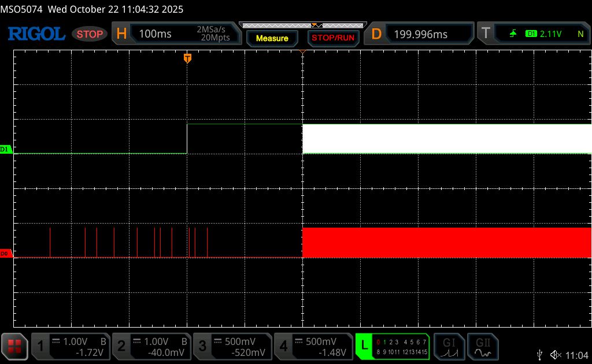Click the USB status icon

[x=539, y=354]
